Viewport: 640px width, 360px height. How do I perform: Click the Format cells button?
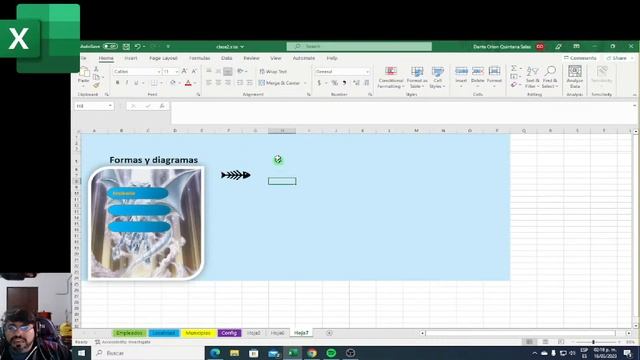point(494,76)
